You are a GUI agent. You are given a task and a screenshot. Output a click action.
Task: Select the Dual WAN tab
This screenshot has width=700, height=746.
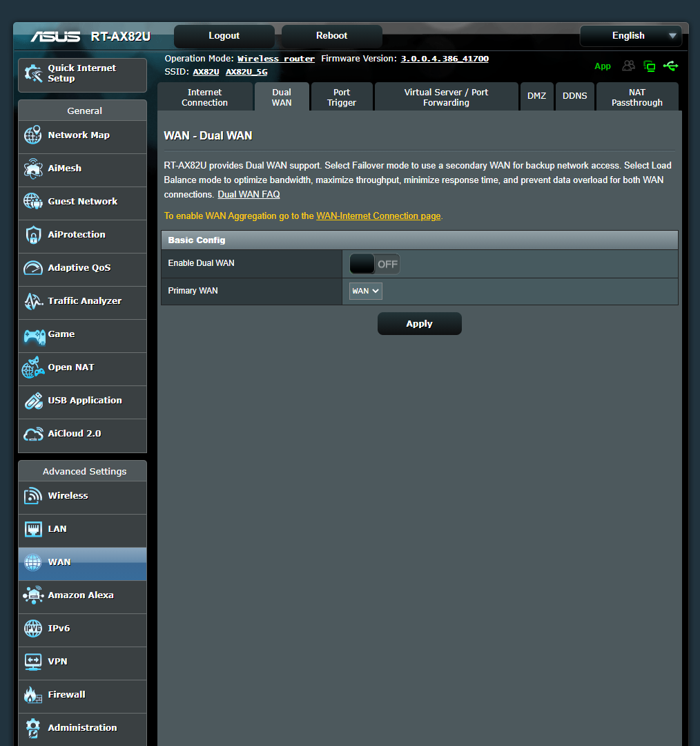pyautogui.click(x=282, y=97)
